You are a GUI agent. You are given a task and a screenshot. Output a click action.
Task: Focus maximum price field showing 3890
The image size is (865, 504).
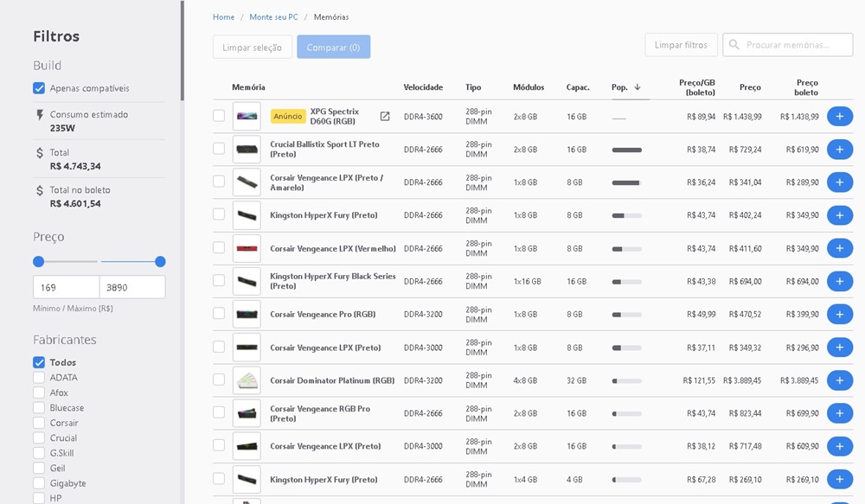[132, 287]
